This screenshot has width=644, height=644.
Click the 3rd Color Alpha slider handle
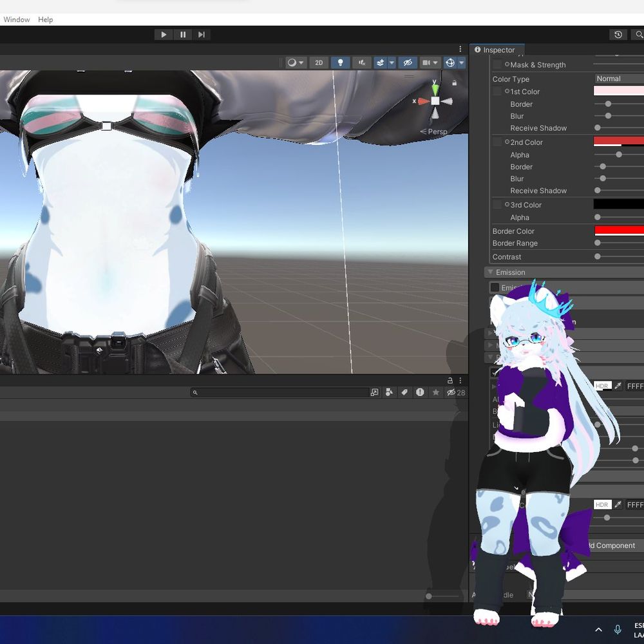pyautogui.click(x=598, y=217)
